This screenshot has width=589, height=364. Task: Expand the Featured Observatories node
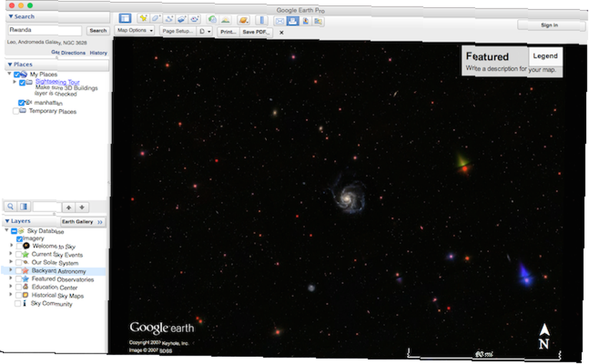pyautogui.click(x=11, y=278)
